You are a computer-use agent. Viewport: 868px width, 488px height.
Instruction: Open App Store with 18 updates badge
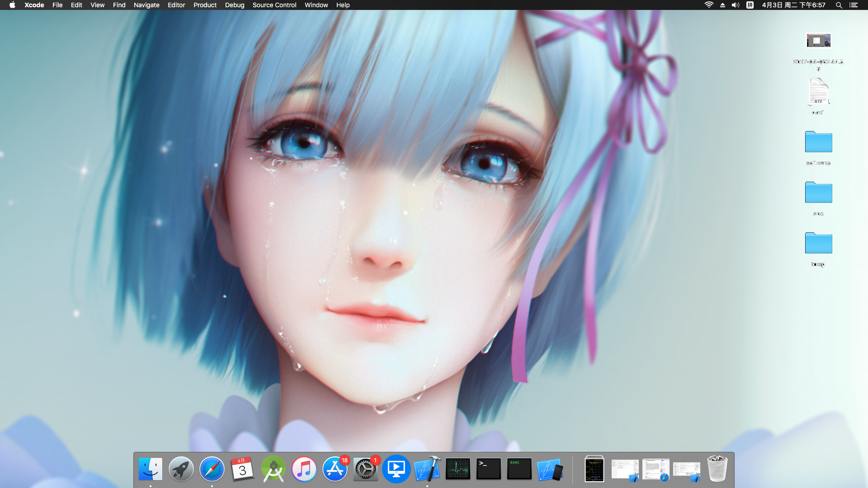coord(335,469)
